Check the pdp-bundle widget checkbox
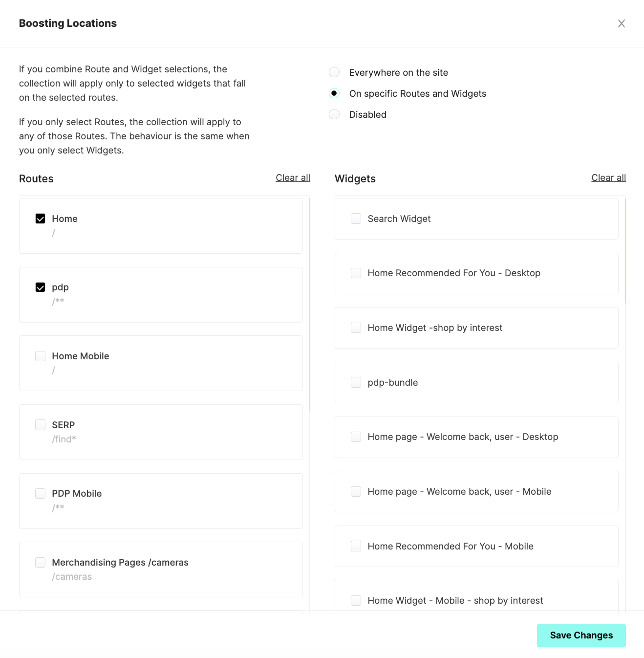644x658 pixels. point(356,382)
